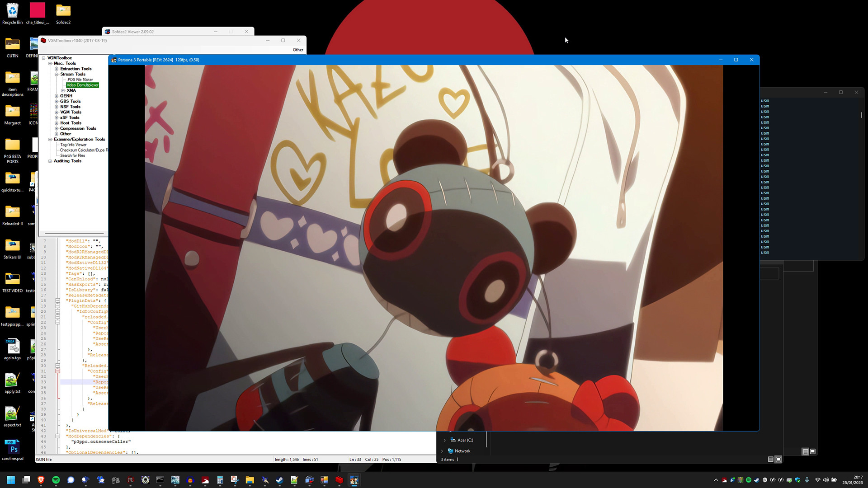Open Spotify from the taskbar
This screenshot has width=868, height=488.
click(x=56, y=480)
